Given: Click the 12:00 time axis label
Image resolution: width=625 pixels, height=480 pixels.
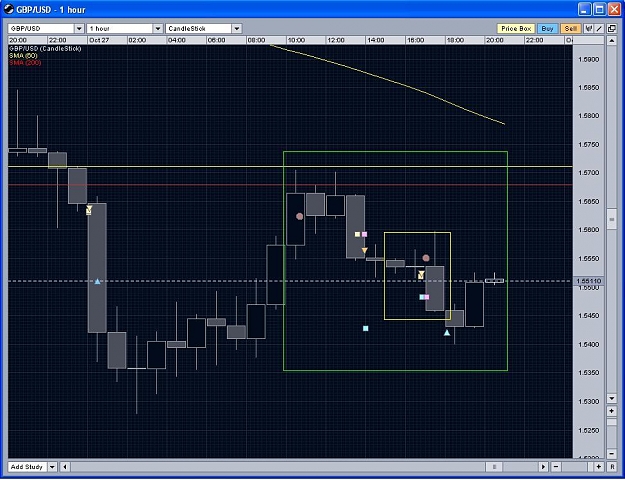Looking at the screenshot, I should click(336, 40).
